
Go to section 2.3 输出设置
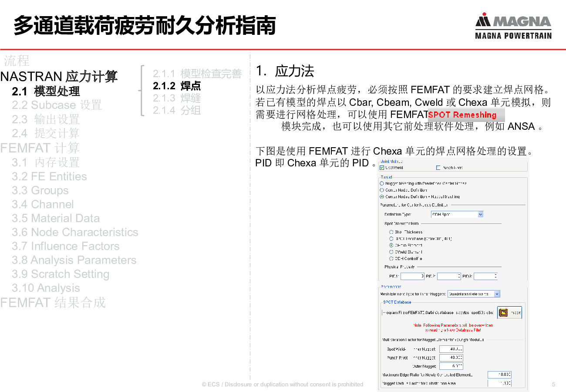(46, 119)
